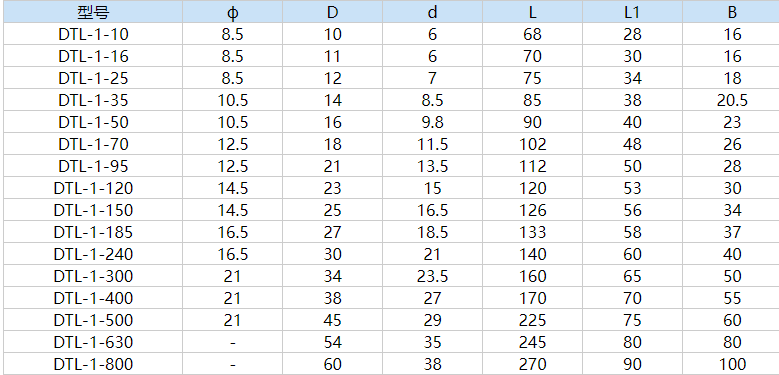Viewport: 779px width, 375px height.
Task: Select the 23.5 value in d column
Action: coord(432,276)
